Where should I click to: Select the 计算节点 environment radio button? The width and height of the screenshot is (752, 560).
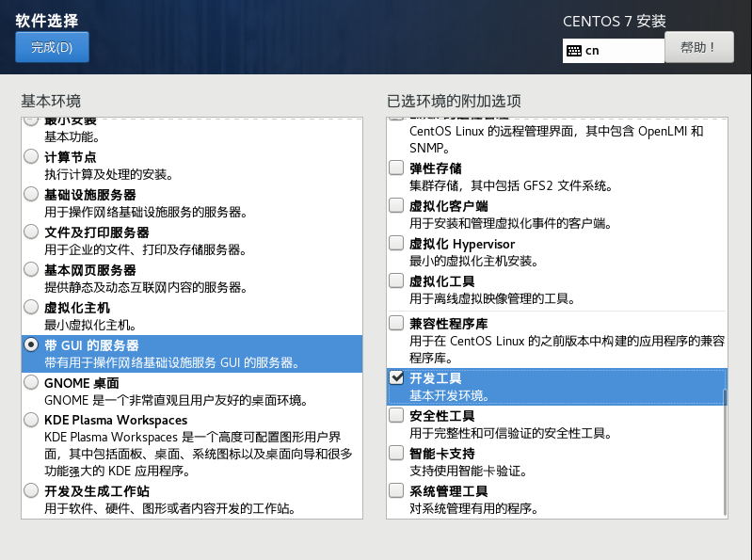pyautogui.click(x=31, y=156)
